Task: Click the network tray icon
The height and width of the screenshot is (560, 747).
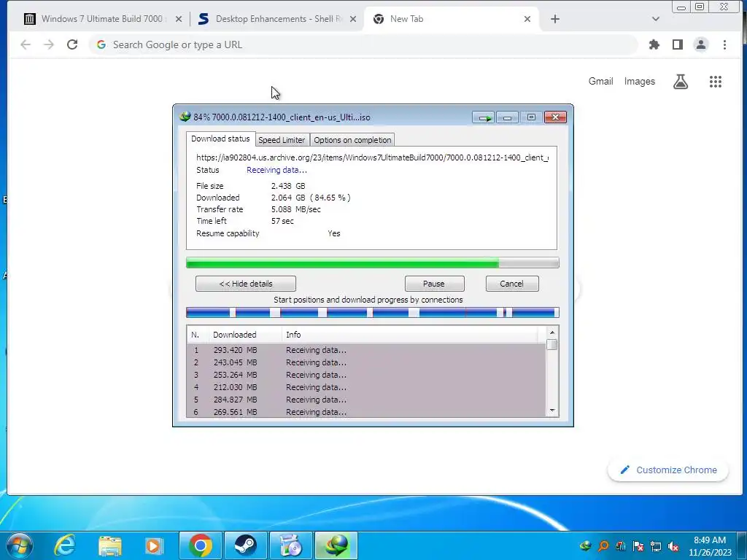Action: coord(656,545)
